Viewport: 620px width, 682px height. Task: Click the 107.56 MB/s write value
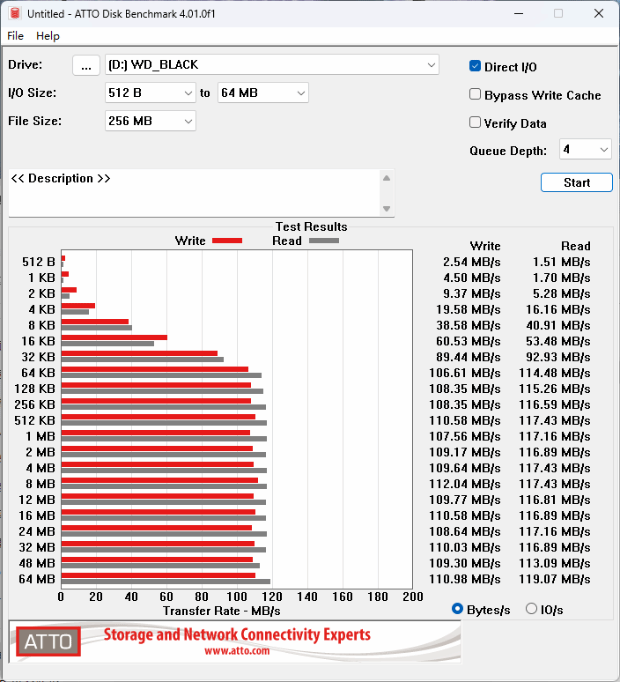pos(465,437)
